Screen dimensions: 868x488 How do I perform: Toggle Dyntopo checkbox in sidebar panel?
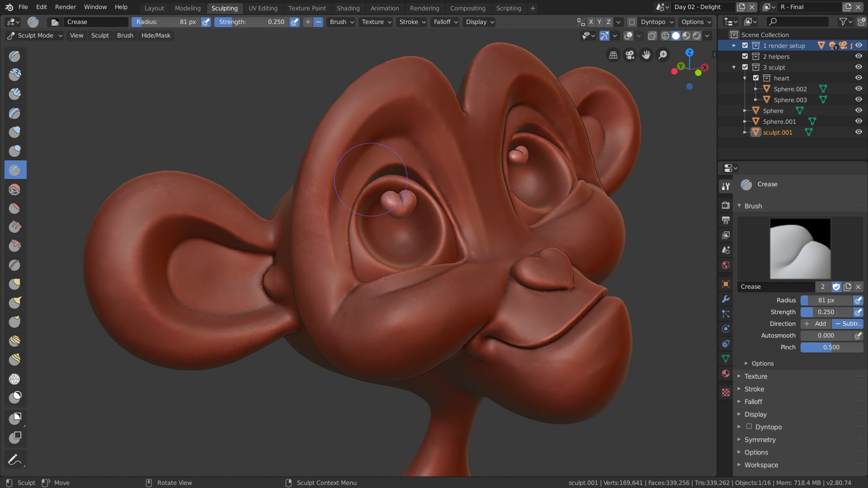pyautogui.click(x=750, y=427)
